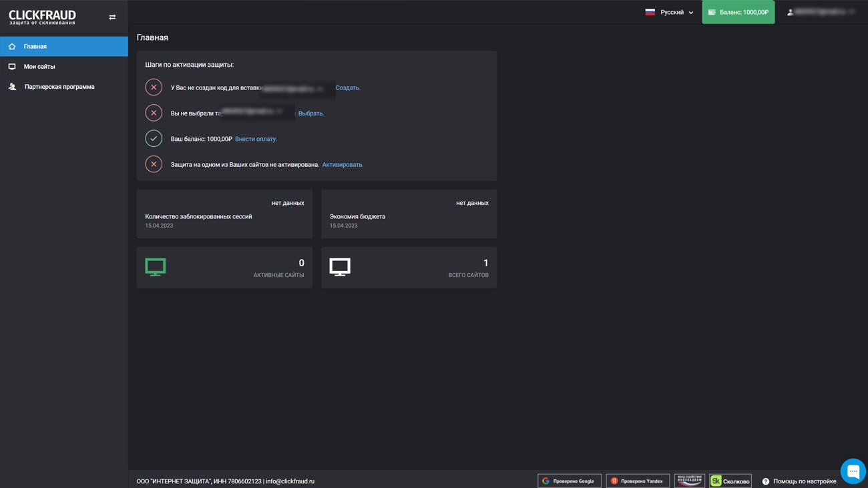Click the green Баланс: 1000,00₽ button
Viewport: 868px width, 488px height.
738,12
